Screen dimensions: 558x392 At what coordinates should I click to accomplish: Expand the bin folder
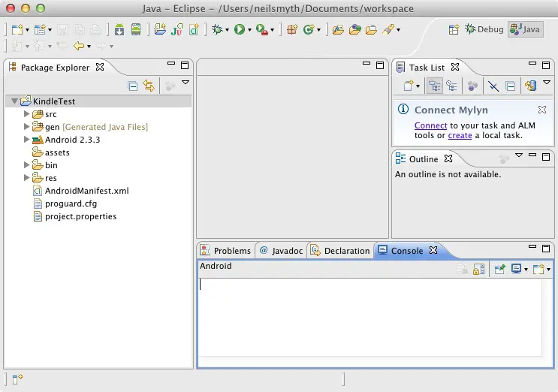pos(26,164)
